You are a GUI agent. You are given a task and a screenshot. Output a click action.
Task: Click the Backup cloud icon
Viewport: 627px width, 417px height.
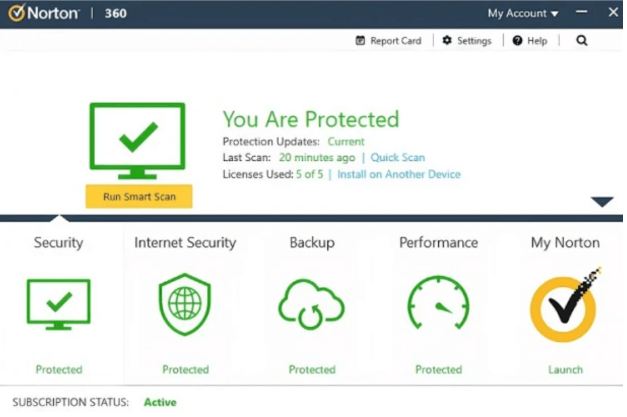pyautogui.click(x=312, y=304)
